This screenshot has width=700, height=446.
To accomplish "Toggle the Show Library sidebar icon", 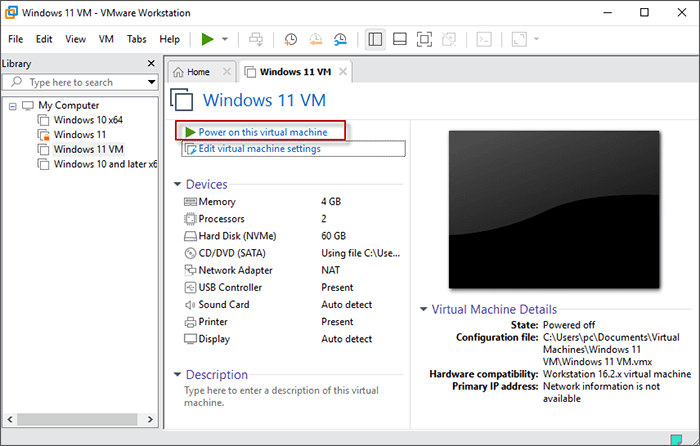I will click(375, 39).
